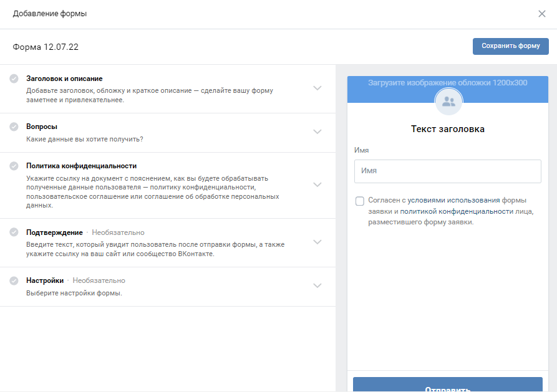The height and width of the screenshot is (392, 557).
Task: Open the Настройки section title
Action: [45, 280]
